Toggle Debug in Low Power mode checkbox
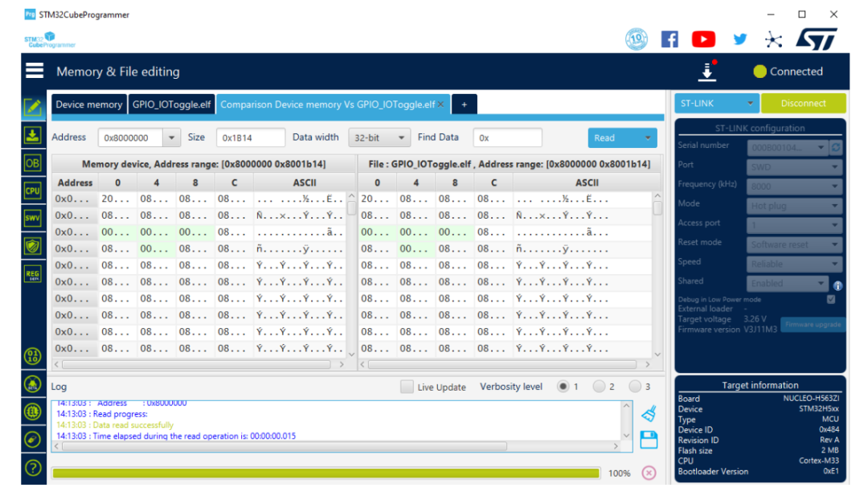Viewport: 868px width, 500px height. [x=831, y=300]
